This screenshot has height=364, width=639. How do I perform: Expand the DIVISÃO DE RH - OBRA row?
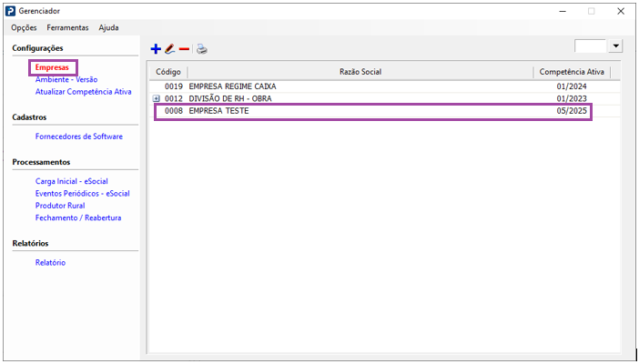point(156,98)
